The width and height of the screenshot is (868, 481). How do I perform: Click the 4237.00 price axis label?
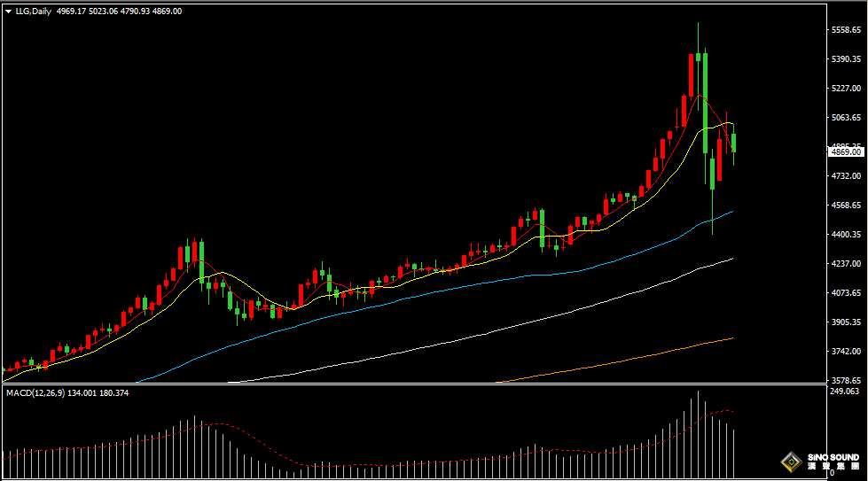(x=847, y=264)
